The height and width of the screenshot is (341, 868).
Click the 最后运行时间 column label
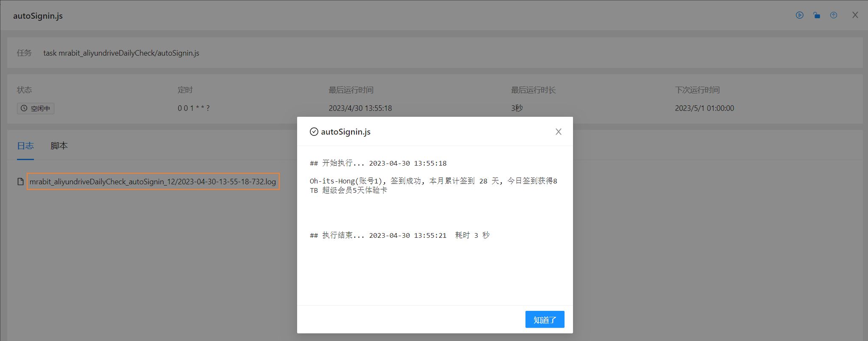coord(351,90)
